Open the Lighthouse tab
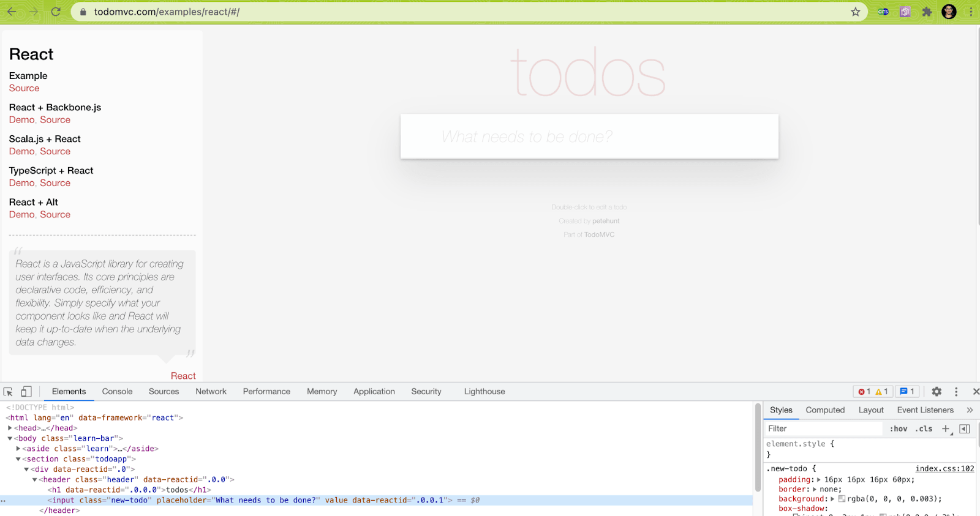 point(484,392)
